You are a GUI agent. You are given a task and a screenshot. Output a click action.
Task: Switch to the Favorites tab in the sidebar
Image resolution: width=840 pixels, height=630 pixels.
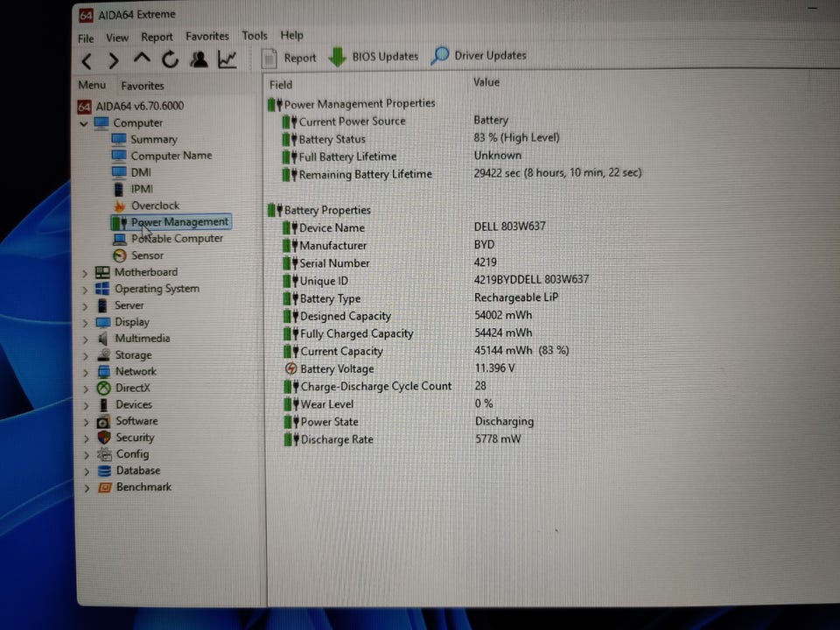click(x=143, y=86)
